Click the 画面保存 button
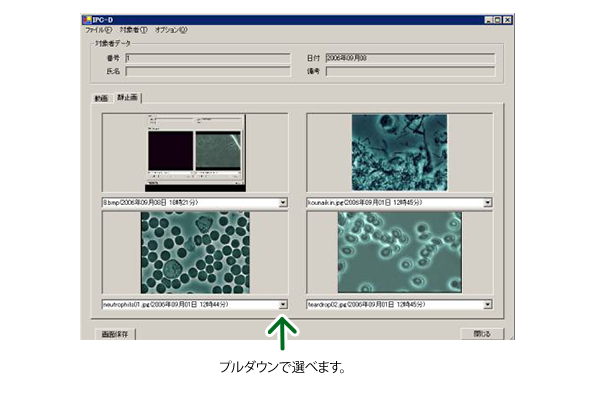Screen dimensions: 594x396 [115, 334]
